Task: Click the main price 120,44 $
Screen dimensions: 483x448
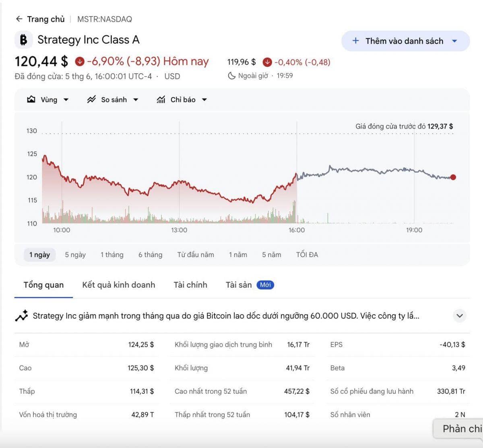Action: (41, 61)
